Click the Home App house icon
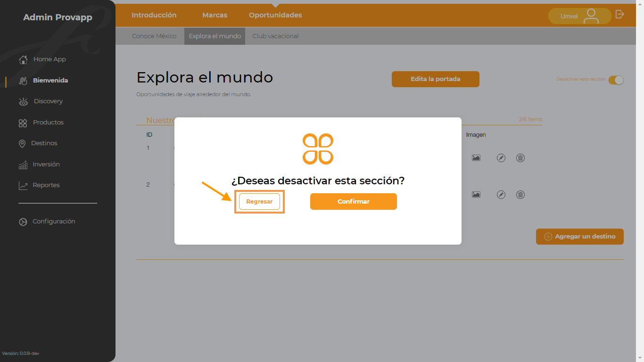This screenshot has height=362, width=644. pos(23,59)
